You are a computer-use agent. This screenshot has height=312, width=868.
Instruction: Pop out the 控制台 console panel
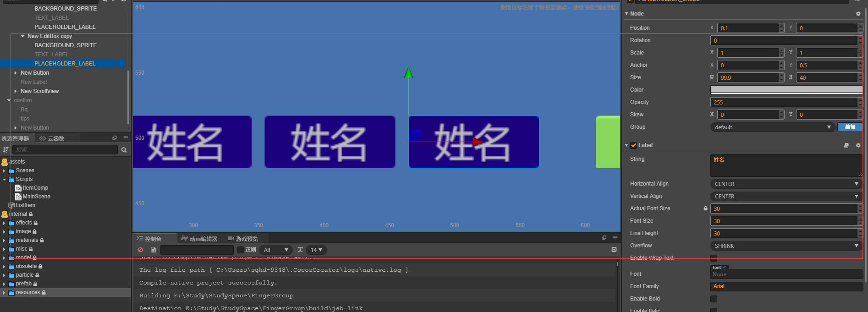tap(604, 238)
